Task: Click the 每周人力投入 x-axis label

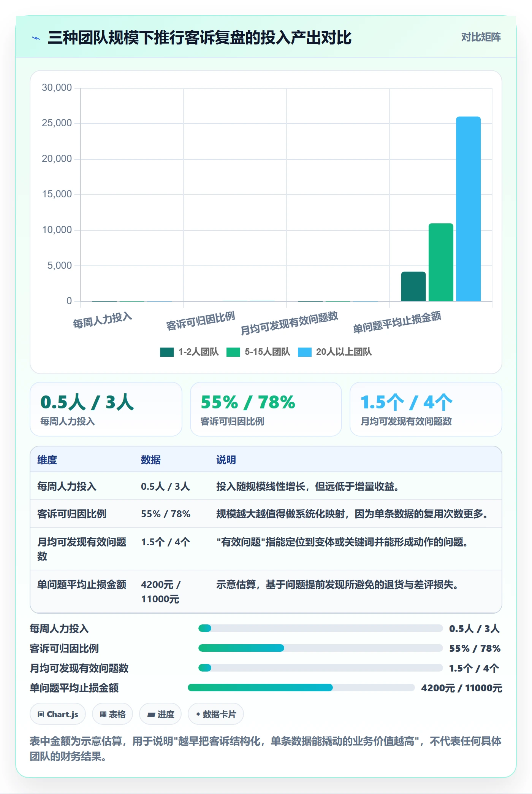Action: [x=102, y=320]
